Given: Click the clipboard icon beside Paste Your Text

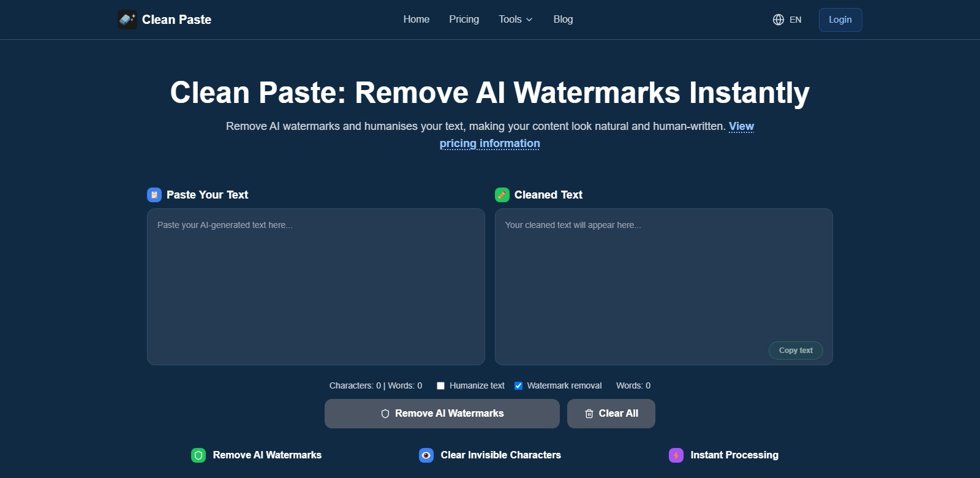Looking at the screenshot, I should click(154, 195).
